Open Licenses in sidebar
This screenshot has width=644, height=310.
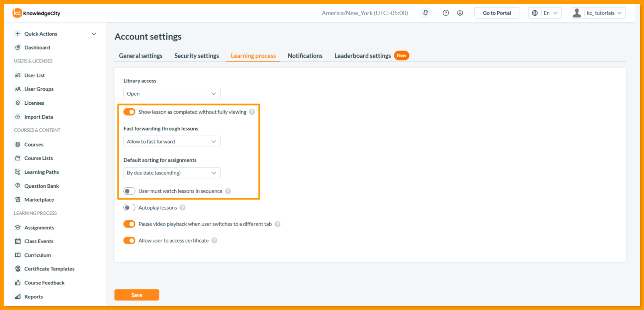(34, 103)
